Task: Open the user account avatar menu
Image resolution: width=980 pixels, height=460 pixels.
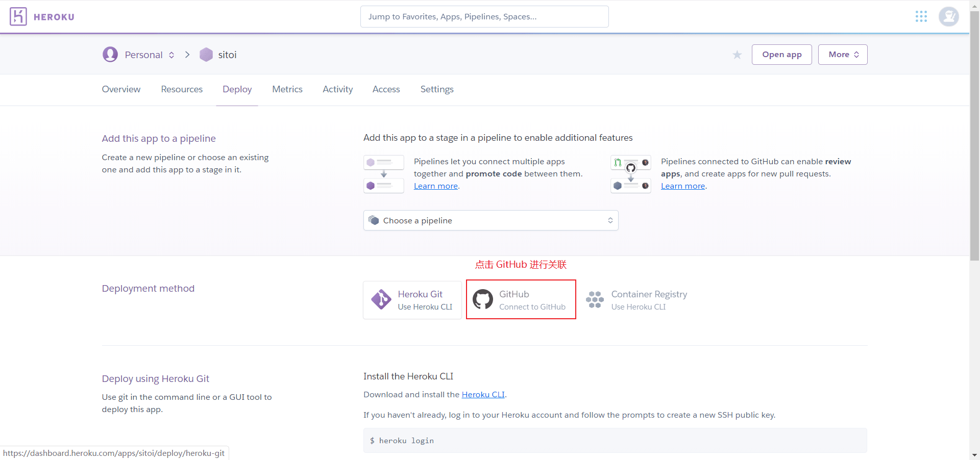Action: (x=948, y=17)
